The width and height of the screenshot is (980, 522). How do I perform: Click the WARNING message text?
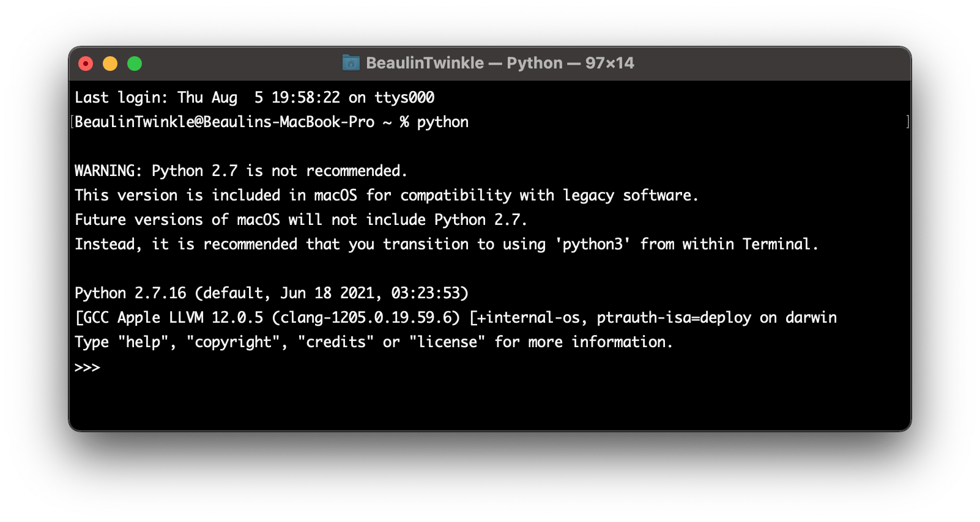[x=240, y=171]
